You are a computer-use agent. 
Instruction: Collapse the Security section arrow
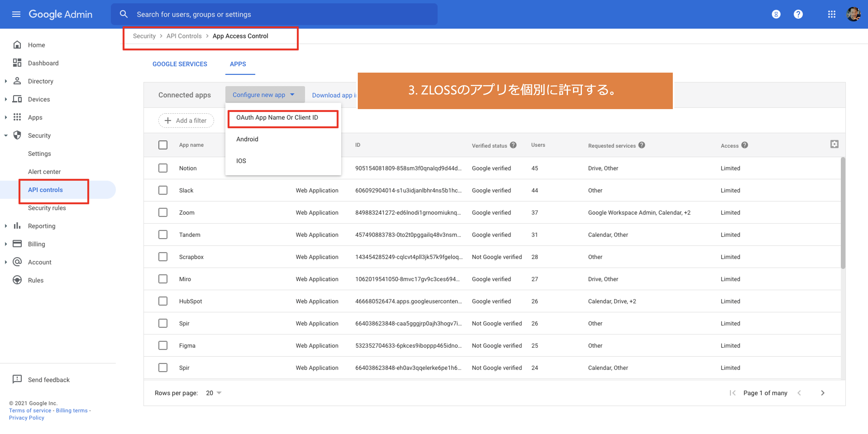coord(6,135)
